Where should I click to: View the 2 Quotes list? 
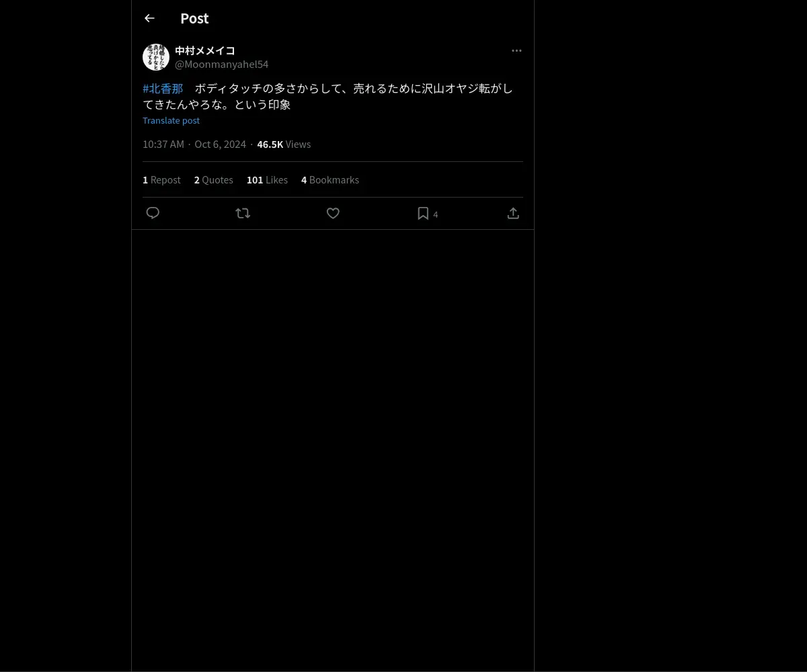[214, 179]
